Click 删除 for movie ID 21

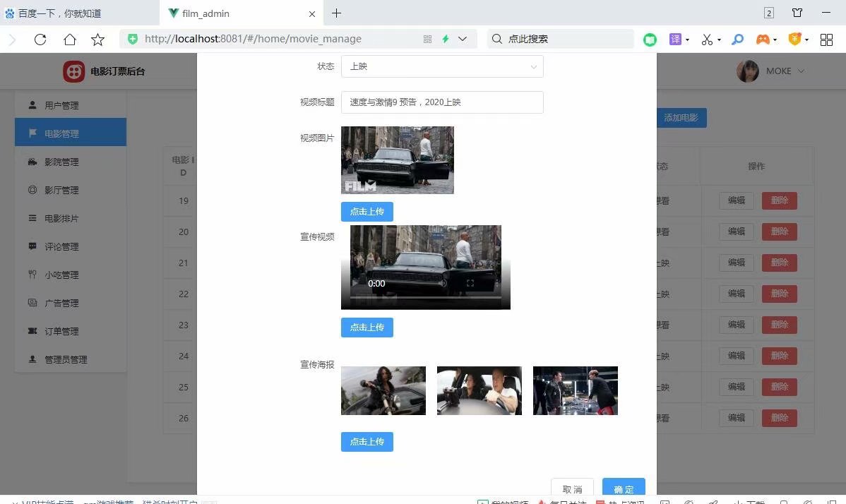point(780,263)
